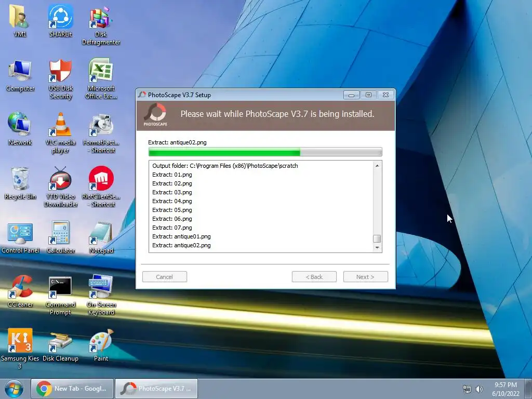The height and width of the screenshot is (399, 532).
Task: Select the Command Prompt shortcut
Action: [x=60, y=295]
